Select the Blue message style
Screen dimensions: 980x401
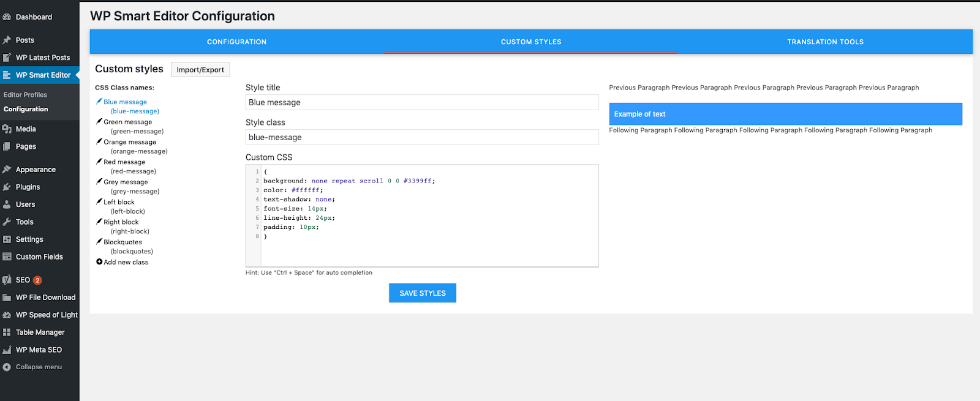(125, 102)
